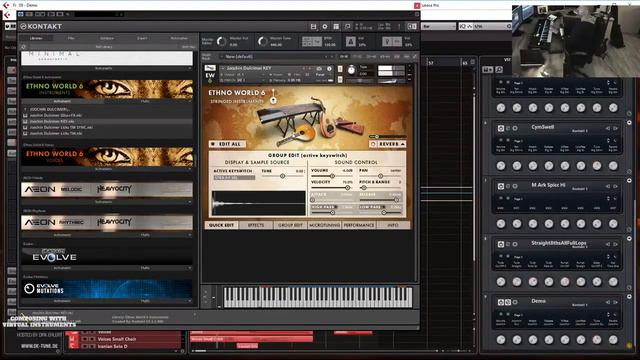Open the EFFECTS tab of Ethno World

(x=256, y=225)
